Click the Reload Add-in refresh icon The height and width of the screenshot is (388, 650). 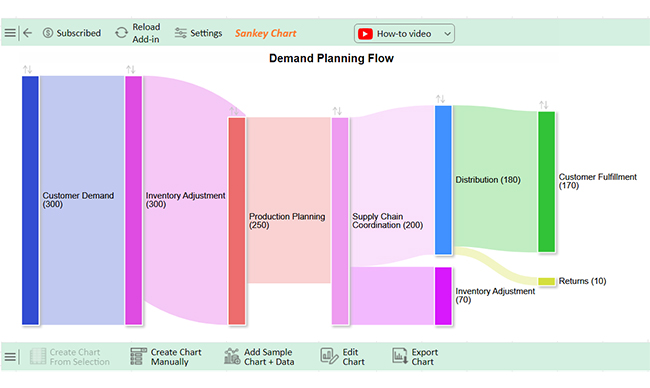[x=121, y=33]
